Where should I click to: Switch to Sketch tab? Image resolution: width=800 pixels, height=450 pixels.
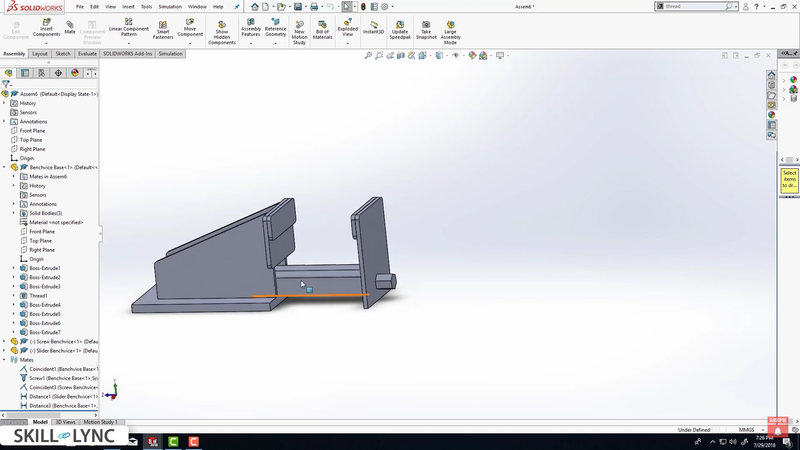pos(63,54)
